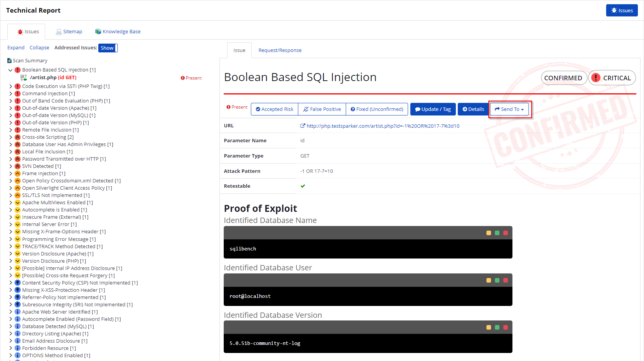The height and width of the screenshot is (361, 644).
Task: Click the Scan Summary document icon
Action: [9, 60]
